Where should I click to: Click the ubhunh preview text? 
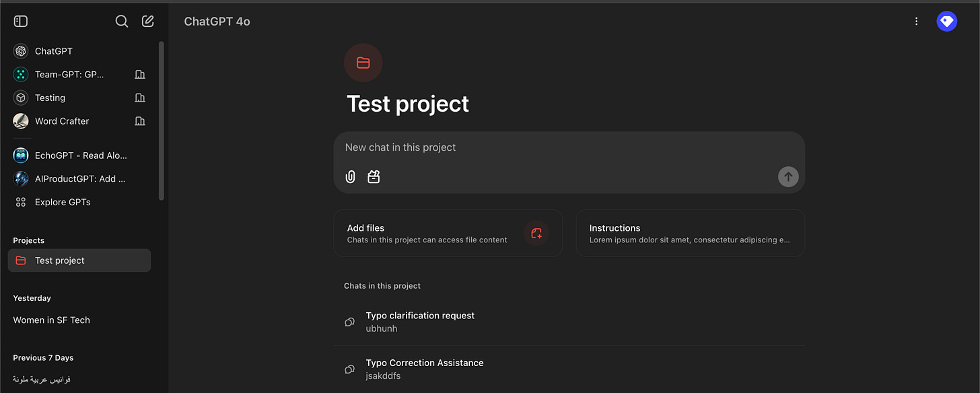pyautogui.click(x=382, y=329)
